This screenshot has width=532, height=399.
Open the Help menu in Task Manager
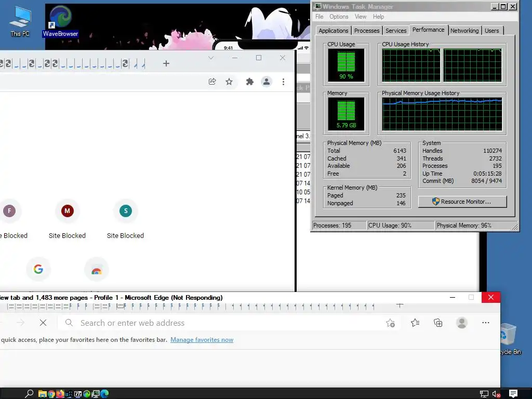[x=378, y=17]
